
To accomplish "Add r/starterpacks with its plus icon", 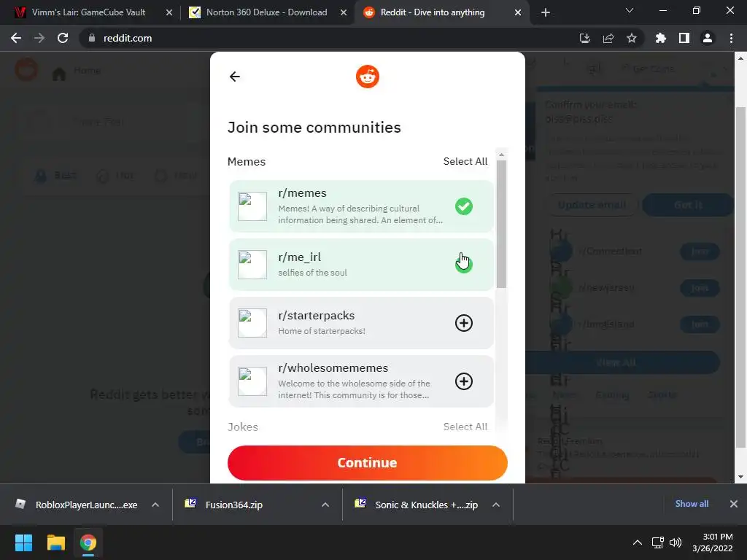I will pyautogui.click(x=463, y=323).
